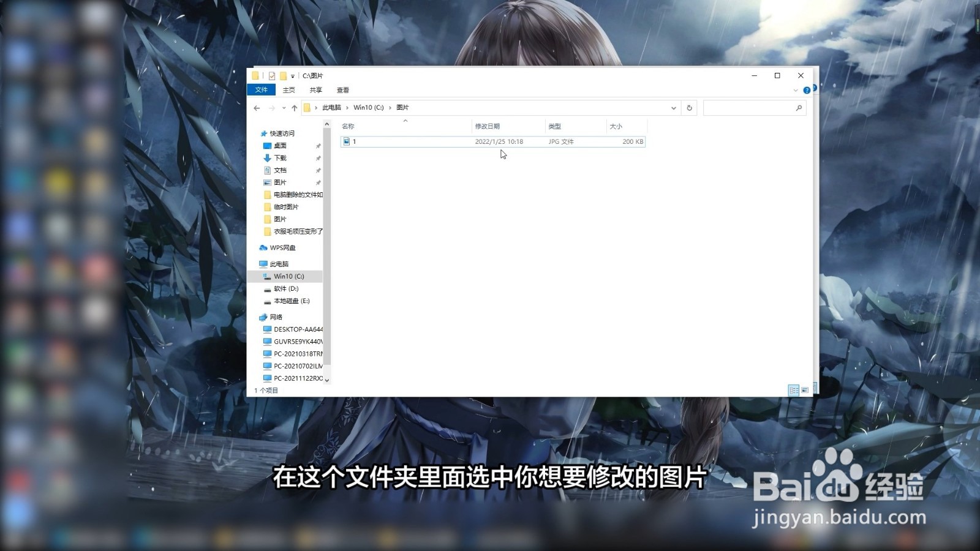Click the navigation pane scroll-down arrow
980x551 pixels.
(327, 380)
